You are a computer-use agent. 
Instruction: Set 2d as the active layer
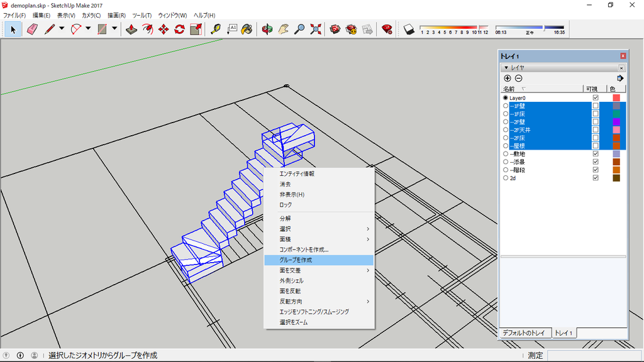point(506,178)
